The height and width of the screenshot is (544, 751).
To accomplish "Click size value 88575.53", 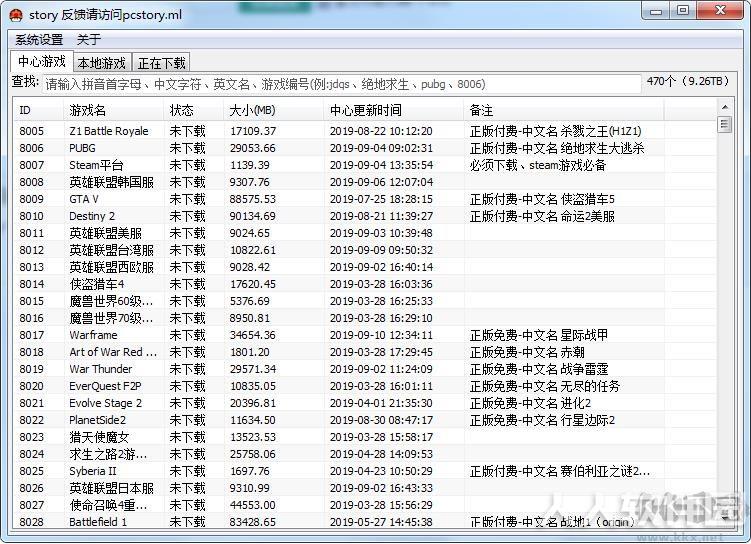I will click(x=252, y=199).
